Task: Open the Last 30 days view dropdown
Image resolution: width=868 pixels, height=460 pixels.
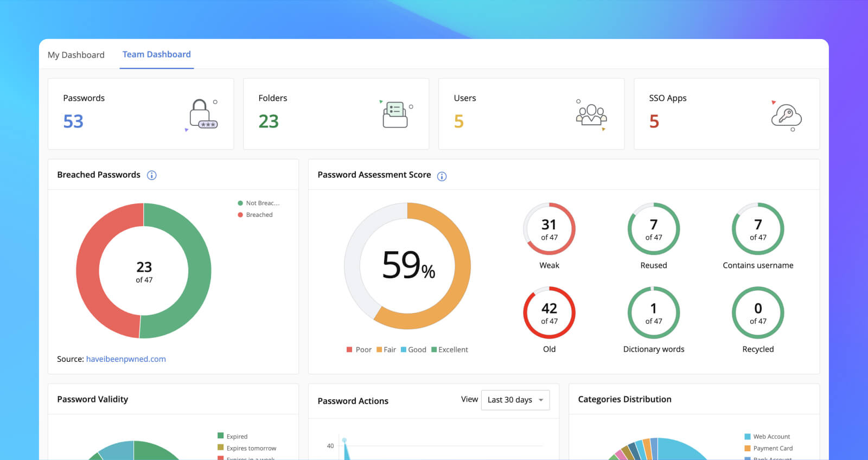Action: tap(515, 400)
